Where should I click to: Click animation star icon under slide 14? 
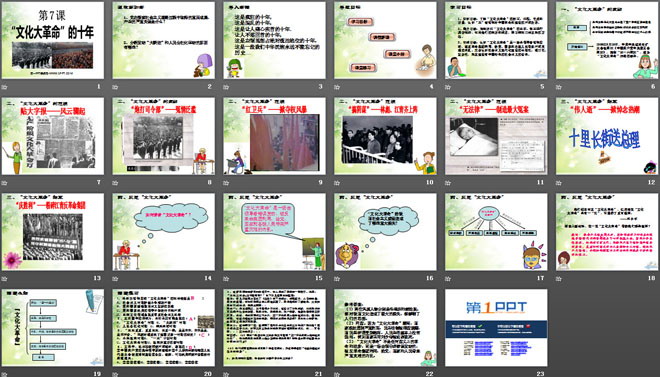tap(115, 279)
